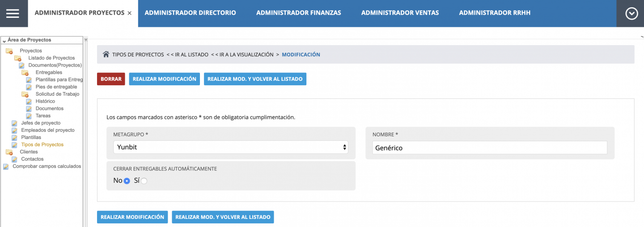
Task: Click the Plantillas document icon in the tree
Action: click(x=14, y=138)
